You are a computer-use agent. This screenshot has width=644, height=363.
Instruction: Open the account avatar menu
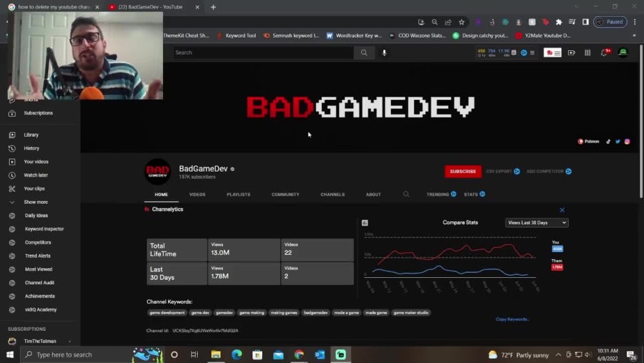pos(623,52)
